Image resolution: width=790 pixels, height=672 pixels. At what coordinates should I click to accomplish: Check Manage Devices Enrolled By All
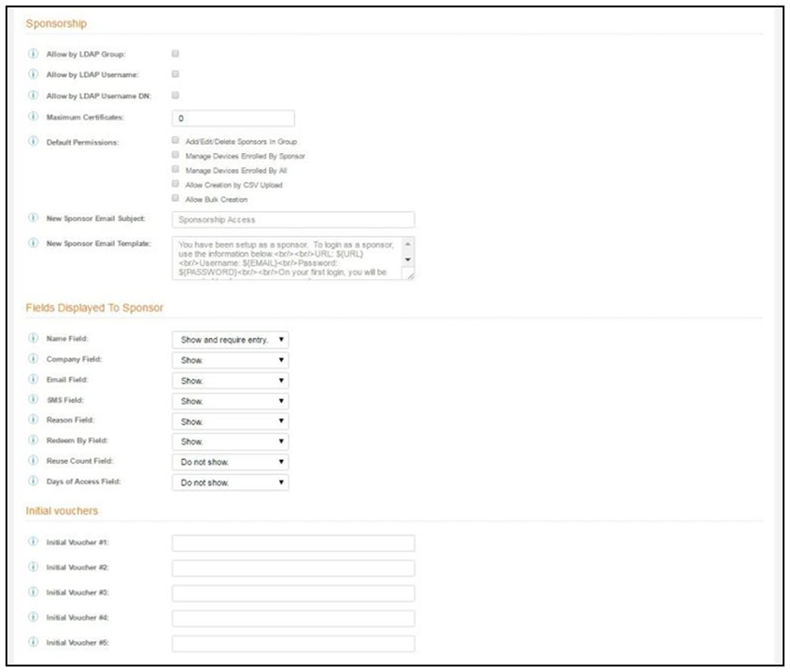(x=176, y=169)
